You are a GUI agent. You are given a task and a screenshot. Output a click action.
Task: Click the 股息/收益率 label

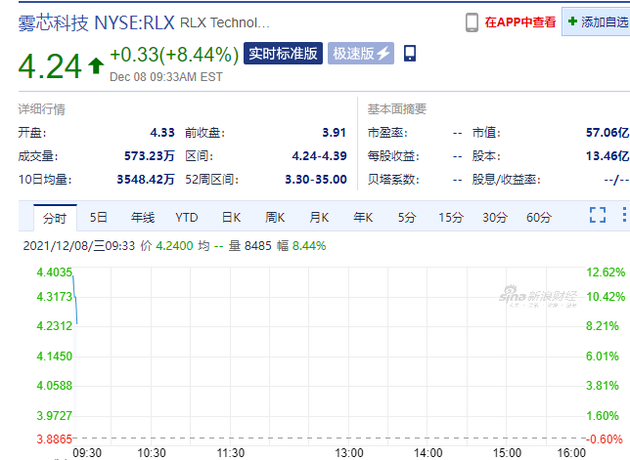pyautogui.click(x=506, y=179)
